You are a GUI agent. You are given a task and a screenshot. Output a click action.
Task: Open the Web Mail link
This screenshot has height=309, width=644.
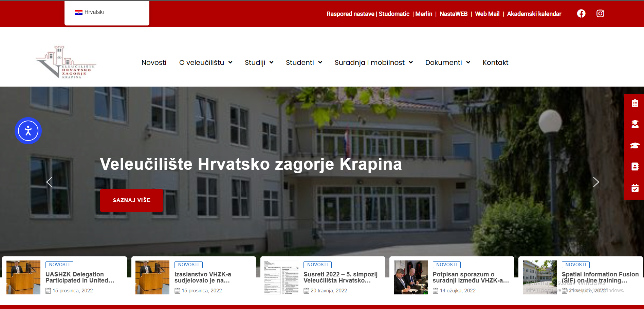click(x=487, y=14)
